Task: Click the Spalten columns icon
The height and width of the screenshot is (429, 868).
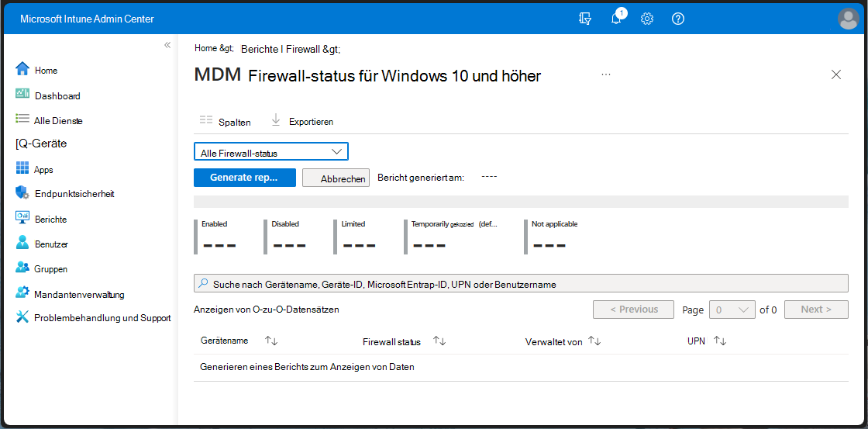Action: pyautogui.click(x=206, y=119)
